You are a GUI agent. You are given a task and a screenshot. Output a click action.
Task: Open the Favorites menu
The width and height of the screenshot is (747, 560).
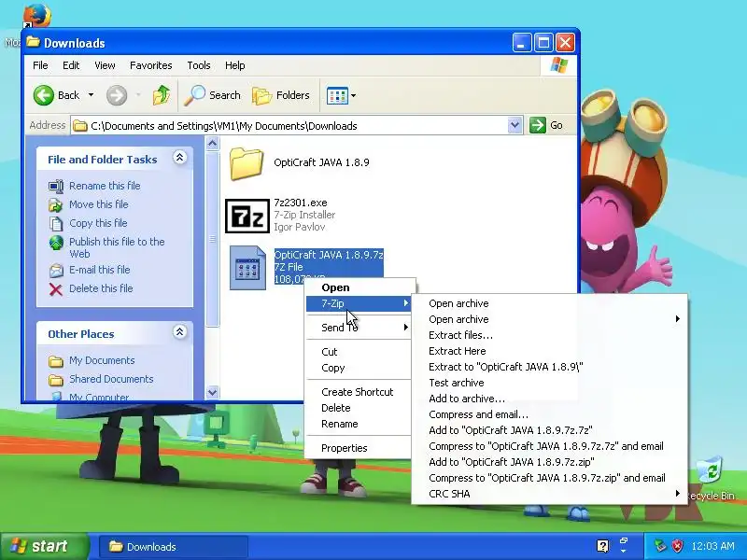[x=151, y=65]
